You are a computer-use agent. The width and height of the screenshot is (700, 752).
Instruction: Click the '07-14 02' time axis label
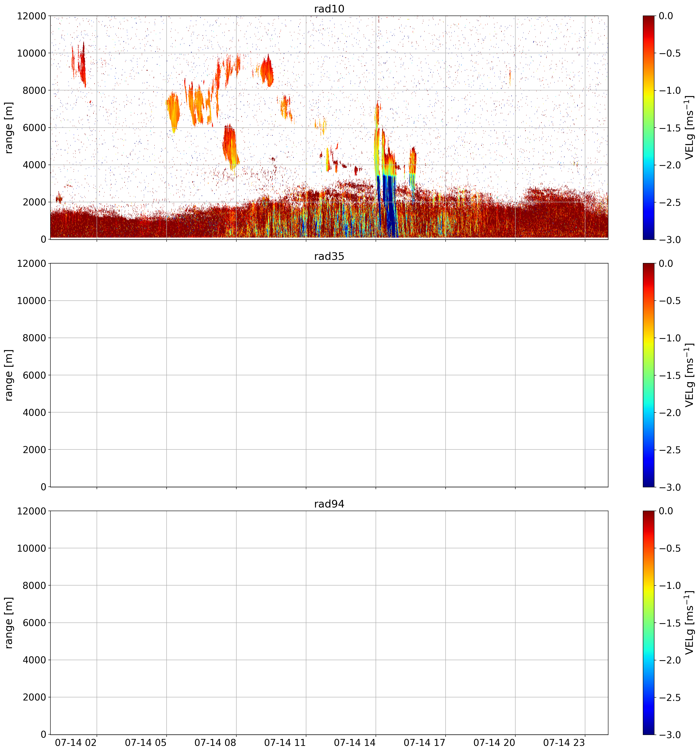click(76, 743)
